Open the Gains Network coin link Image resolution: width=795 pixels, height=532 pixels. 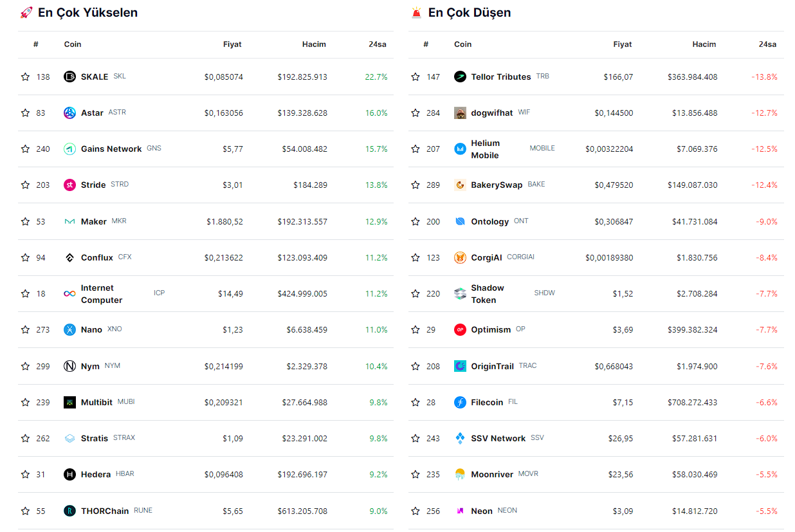pyautogui.click(x=111, y=149)
